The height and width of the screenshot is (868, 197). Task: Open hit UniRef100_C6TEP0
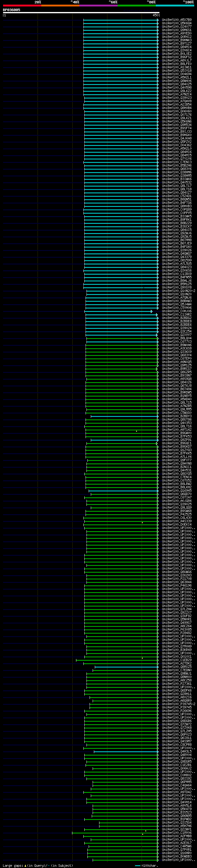177,358
